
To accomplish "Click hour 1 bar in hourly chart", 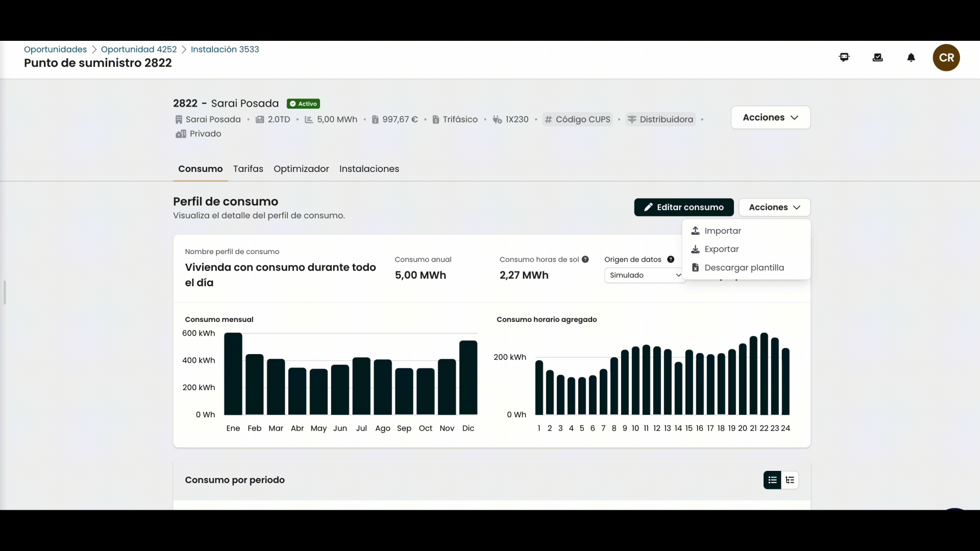I will point(539,388).
